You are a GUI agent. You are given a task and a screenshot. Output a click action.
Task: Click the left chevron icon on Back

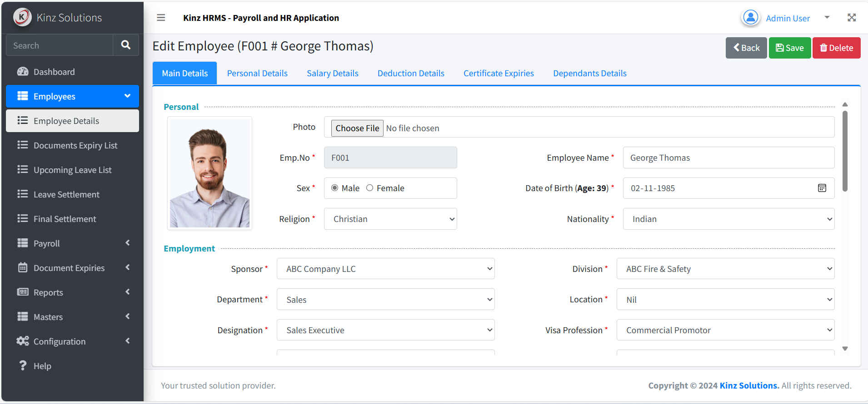coord(736,48)
